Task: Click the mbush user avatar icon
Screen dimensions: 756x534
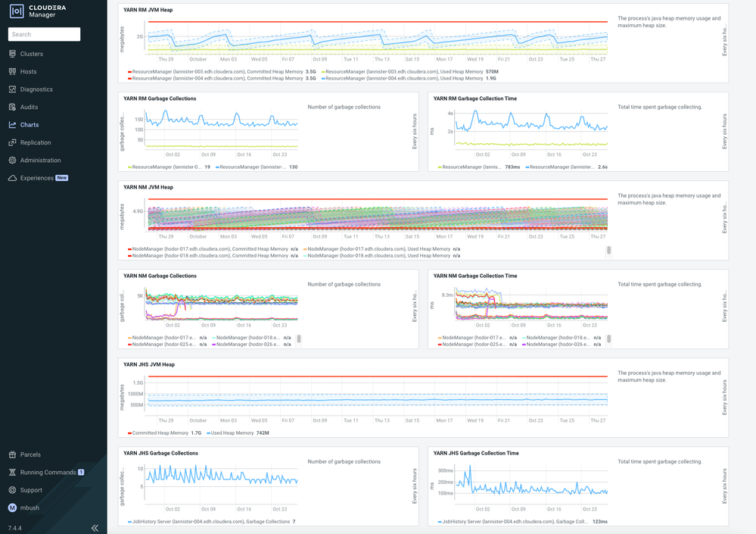Action: (13, 507)
